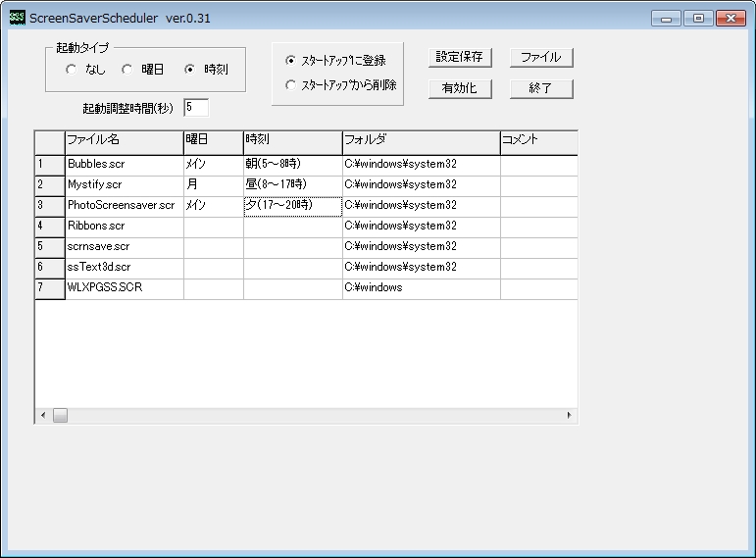Screen dimensions: 756x558
Task: Click the horizontal scrollbar thumb
Action: click(60, 415)
